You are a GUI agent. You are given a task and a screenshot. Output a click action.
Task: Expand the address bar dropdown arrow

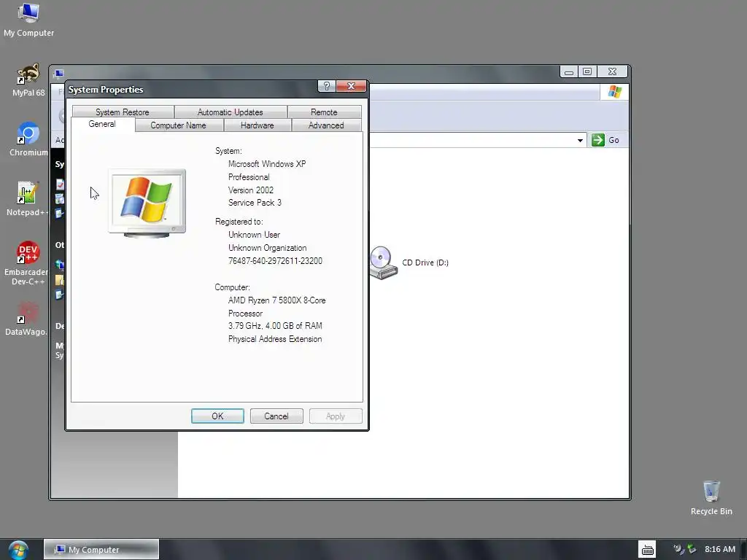click(x=580, y=140)
